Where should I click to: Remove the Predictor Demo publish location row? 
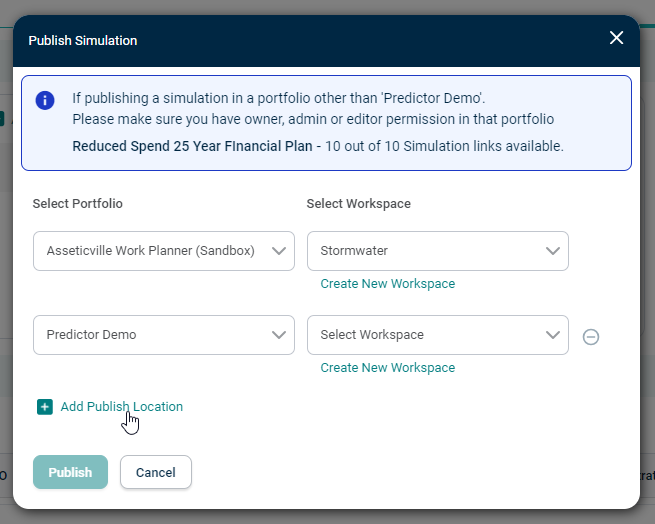pyautogui.click(x=591, y=337)
